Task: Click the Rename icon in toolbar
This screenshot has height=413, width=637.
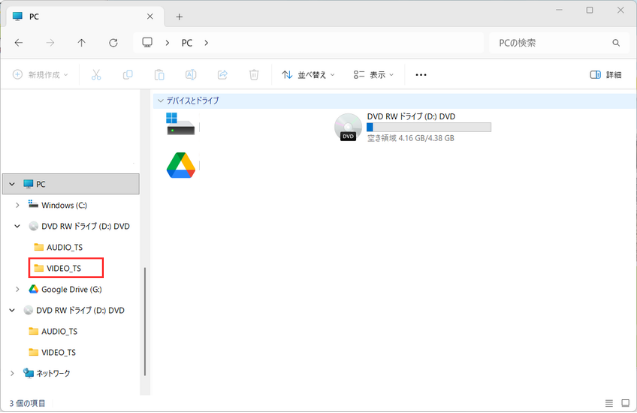Action: coord(191,75)
